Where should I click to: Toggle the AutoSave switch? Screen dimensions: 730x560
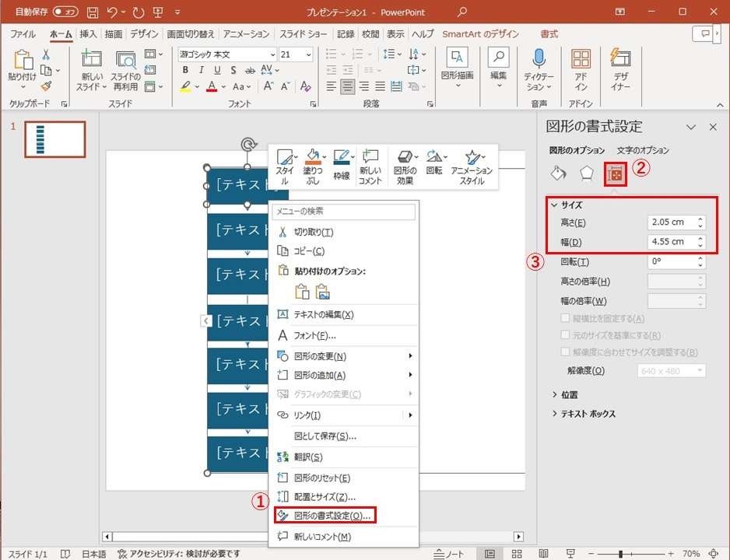[66, 12]
